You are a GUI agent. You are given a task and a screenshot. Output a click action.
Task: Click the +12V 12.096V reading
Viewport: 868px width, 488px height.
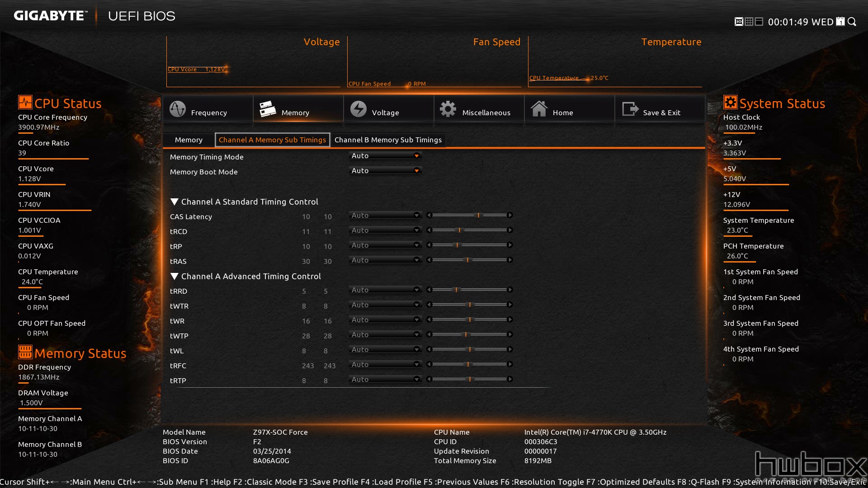736,204
